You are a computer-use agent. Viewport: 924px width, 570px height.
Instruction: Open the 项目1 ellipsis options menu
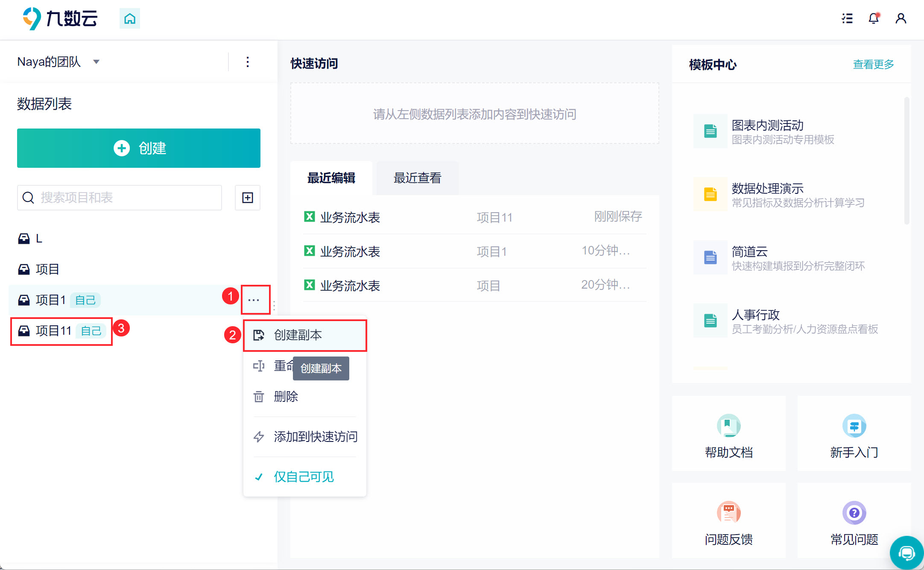click(254, 300)
